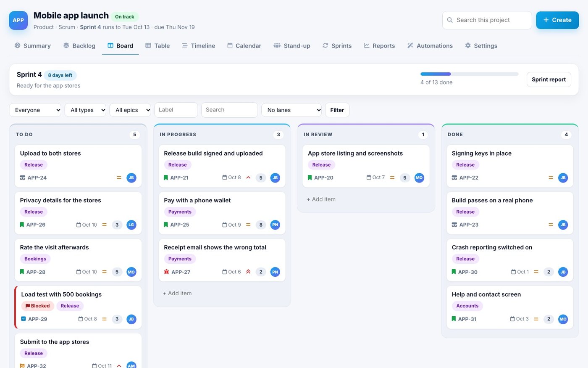Click the highest-priority arrow on APP-27 card

[248, 272]
